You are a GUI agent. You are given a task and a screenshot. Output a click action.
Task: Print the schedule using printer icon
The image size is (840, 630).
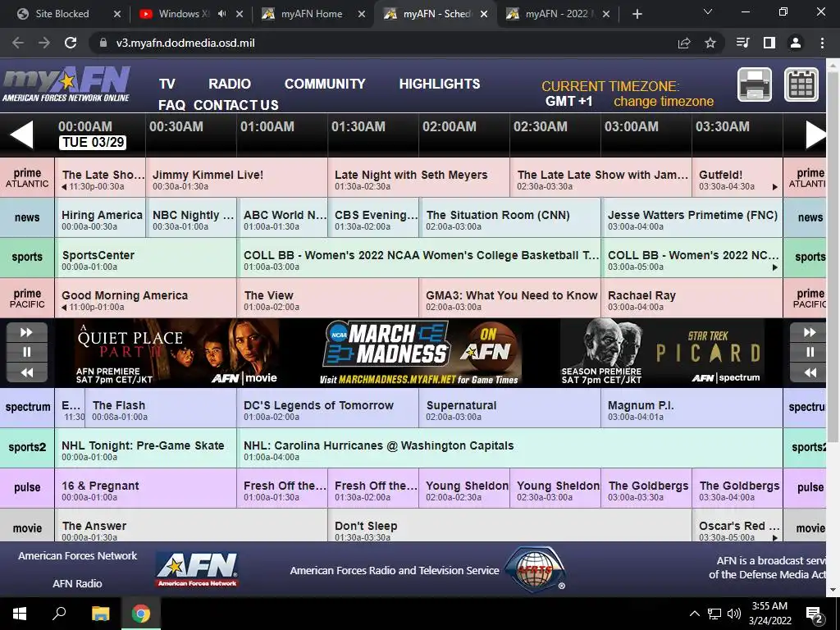tap(755, 84)
